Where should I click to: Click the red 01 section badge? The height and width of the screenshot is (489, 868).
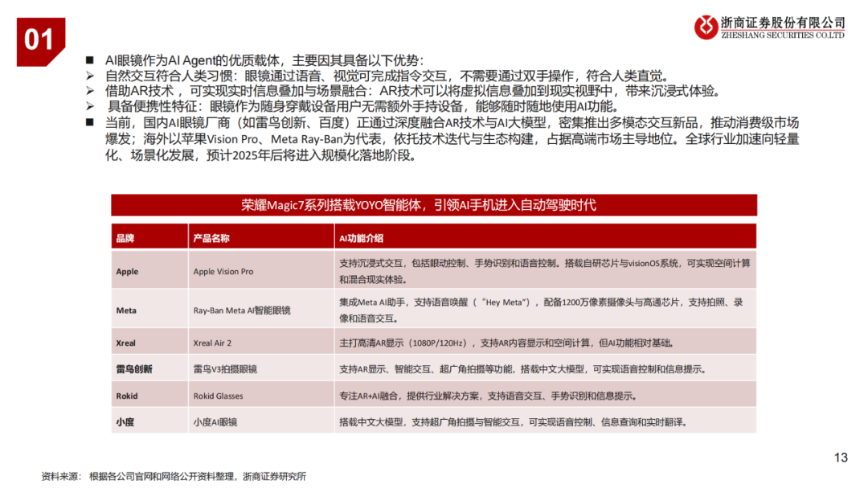(x=41, y=42)
